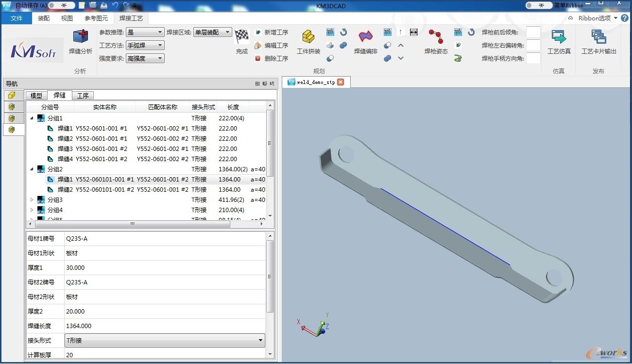Select the 焊接工艺 ribbon tab
This screenshot has height=364, width=632.
[131, 18]
